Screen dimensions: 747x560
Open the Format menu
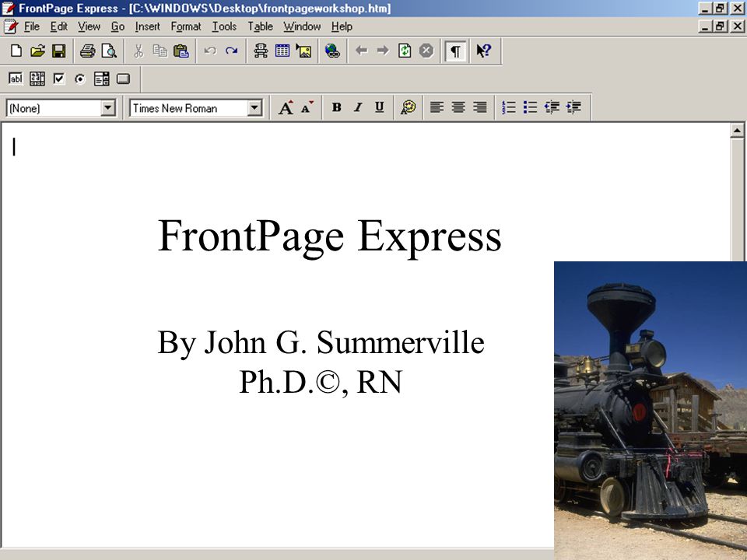pyautogui.click(x=186, y=26)
